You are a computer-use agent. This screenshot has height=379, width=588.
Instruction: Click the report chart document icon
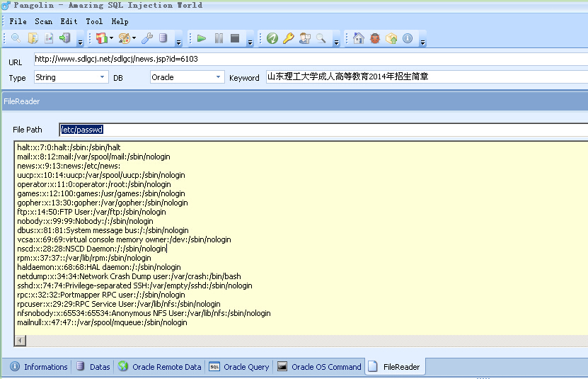pos(49,38)
